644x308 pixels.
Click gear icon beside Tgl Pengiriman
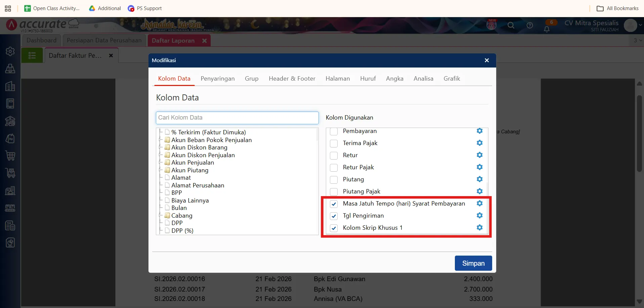(479, 216)
